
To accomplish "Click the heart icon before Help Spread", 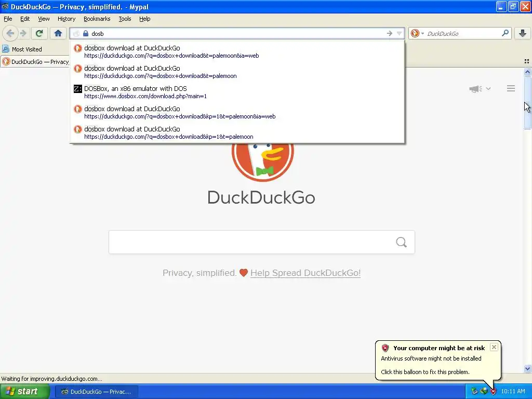I will click(243, 273).
